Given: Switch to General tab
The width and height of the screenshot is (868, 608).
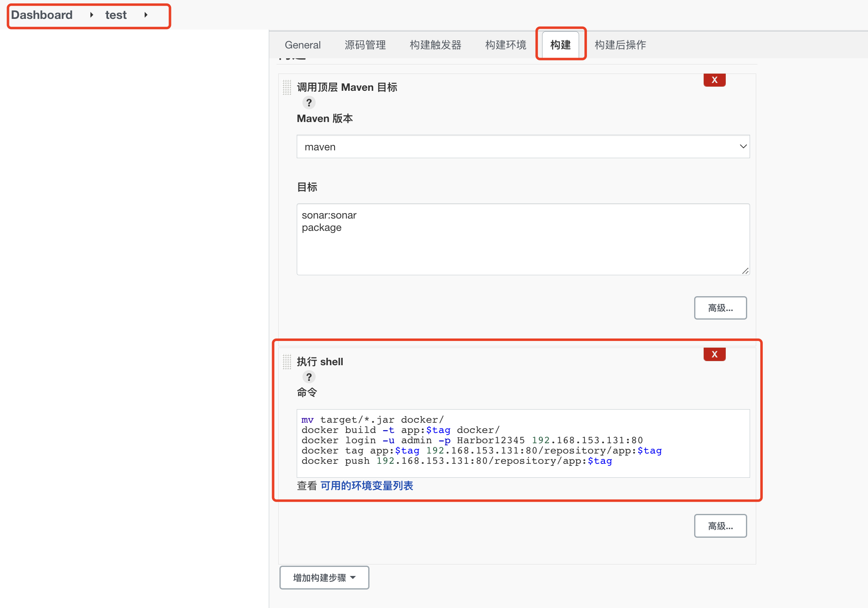Looking at the screenshot, I should 302,45.
